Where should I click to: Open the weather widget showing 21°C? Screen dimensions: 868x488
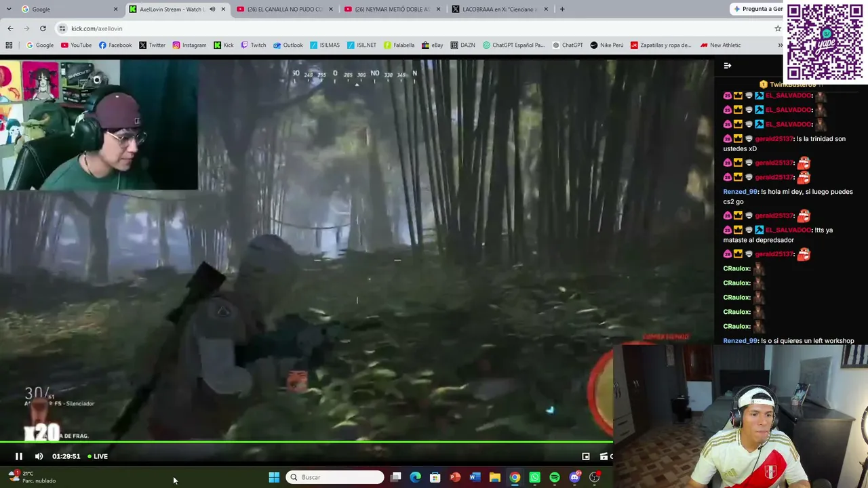tap(32, 477)
